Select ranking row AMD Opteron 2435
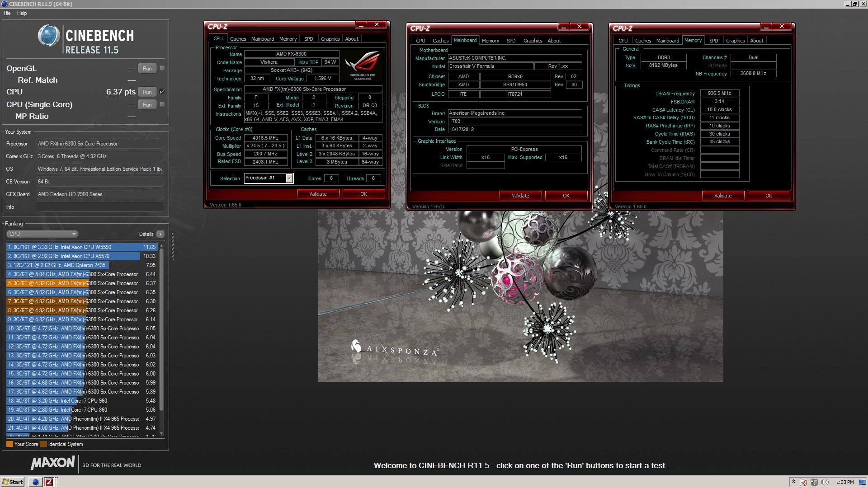Screen dimensions: 868x488 [x=82, y=265]
